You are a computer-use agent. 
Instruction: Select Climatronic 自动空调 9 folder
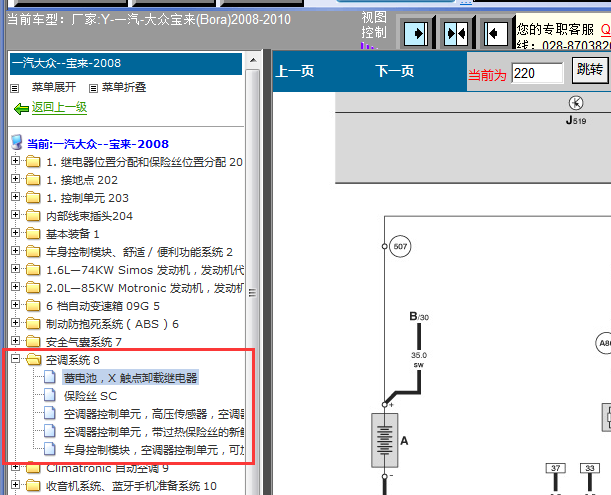108,468
